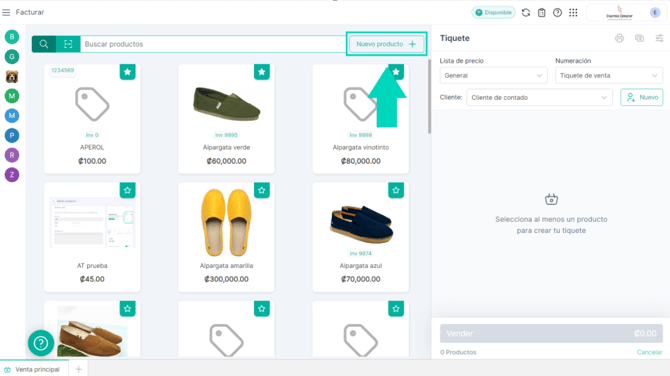Click the Nuevo producto button
Screen dimensions: 670x376
[x=386, y=44]
